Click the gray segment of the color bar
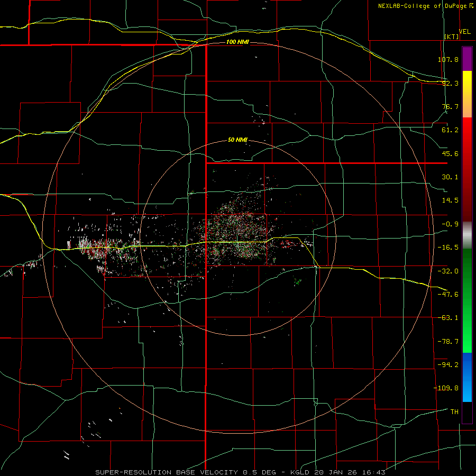 pos(467,235)
